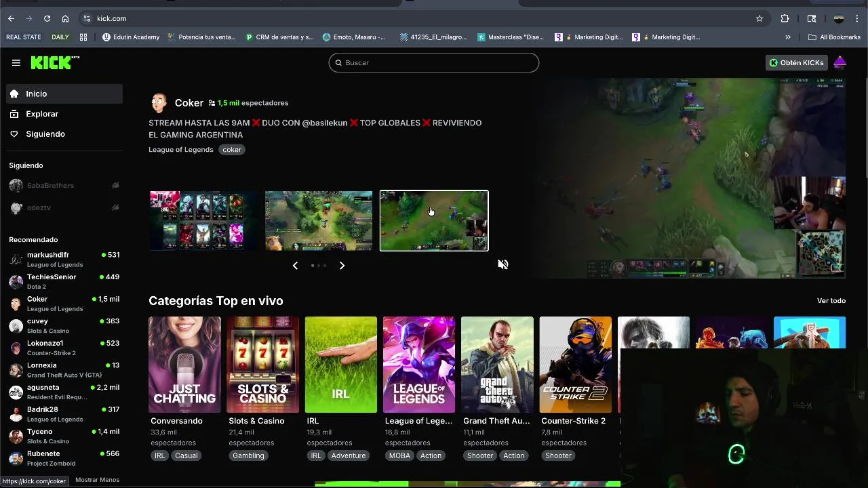This screenshot has height=488, width=868.
Task: Click Casual tag under Conversando
Action: (186, 455)
